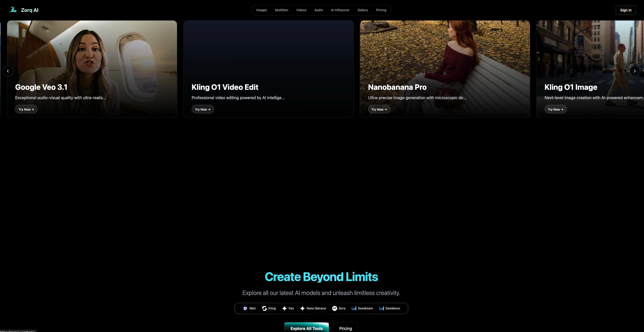
Task: Click the Sora model icon
Action: [x=335, y=308]
